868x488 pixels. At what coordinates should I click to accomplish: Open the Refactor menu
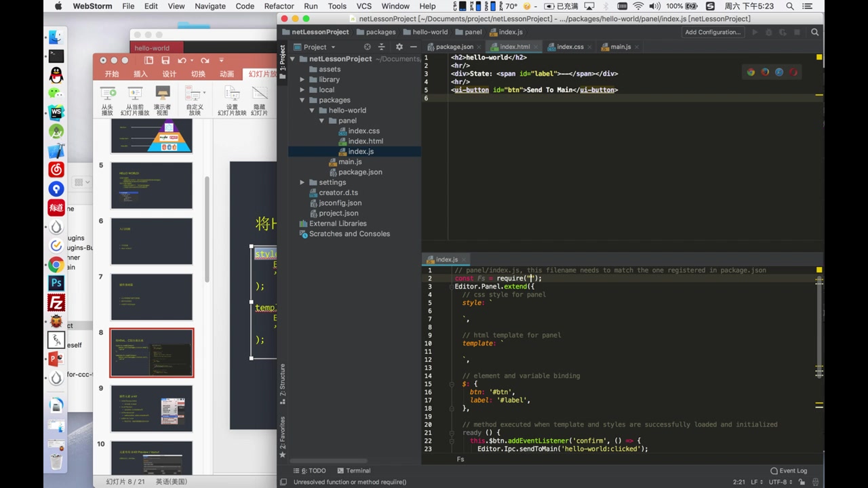click(x=279, y=6)
